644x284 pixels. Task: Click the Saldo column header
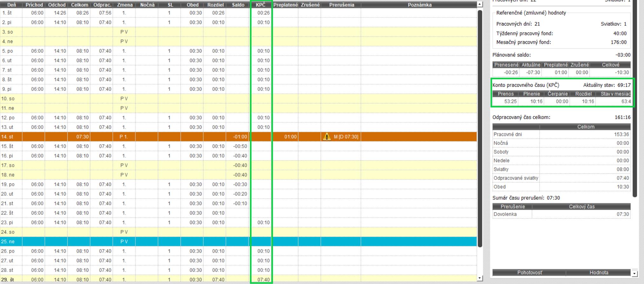pyautogui.click(x=238, y=5)
